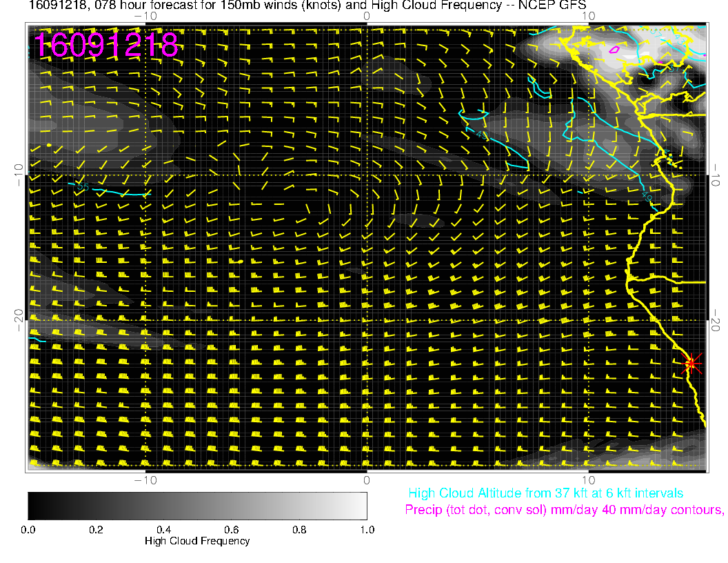This screenshot has width=728, height=563.
Task: Click the -10 latitude label on left axis
Action: coord(18,175)
